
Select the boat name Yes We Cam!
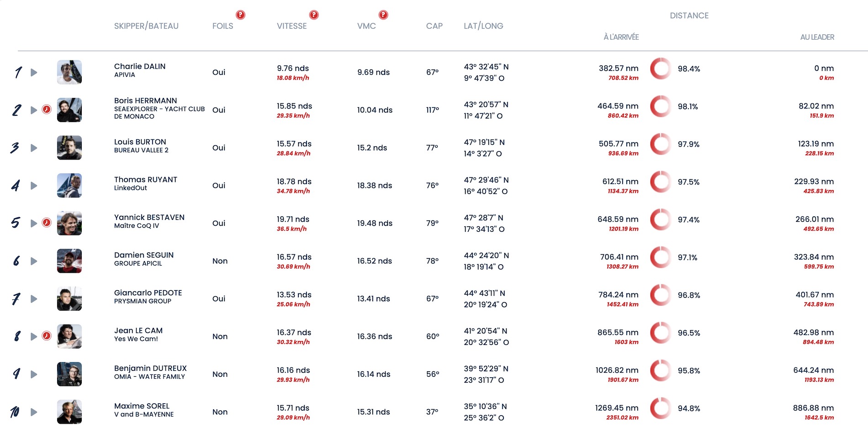(x=136, y=339)
